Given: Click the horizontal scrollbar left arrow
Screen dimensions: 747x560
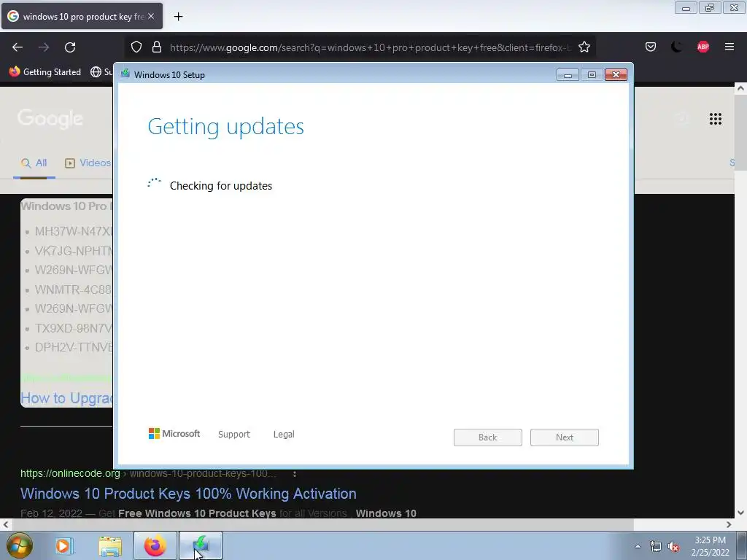Looking at the screenshot, I should click(5, 525).
